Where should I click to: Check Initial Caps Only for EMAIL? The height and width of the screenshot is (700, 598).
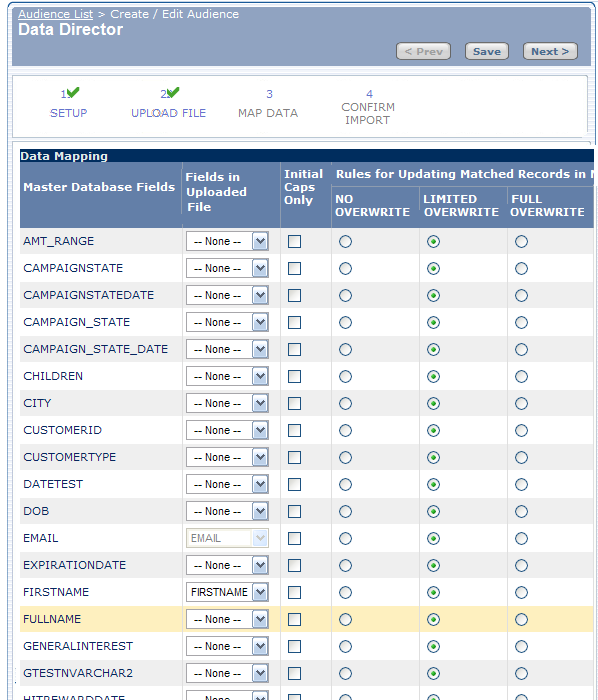click(294, 538)
